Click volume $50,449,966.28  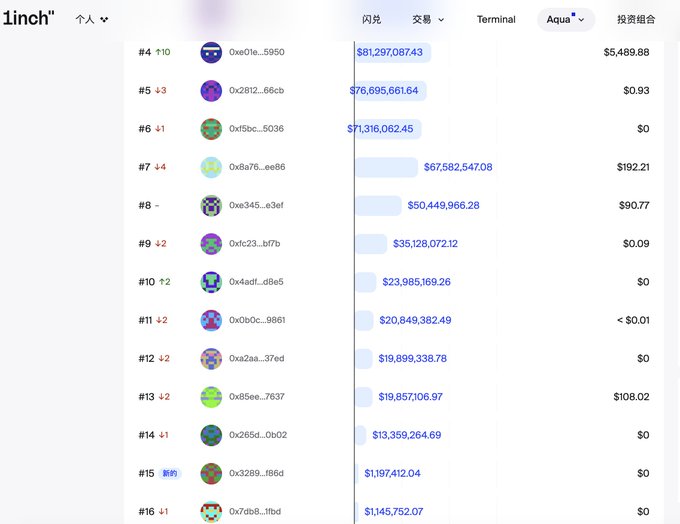tap(443, 205)
